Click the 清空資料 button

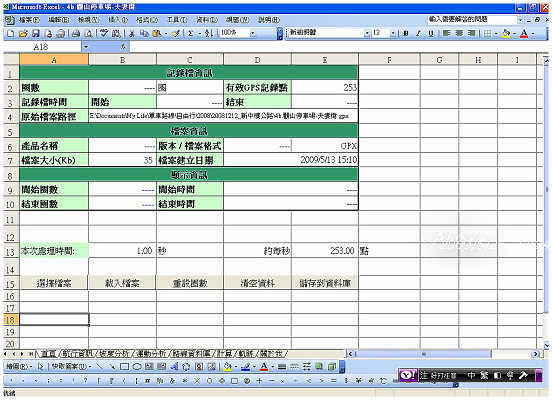[257, 283]
